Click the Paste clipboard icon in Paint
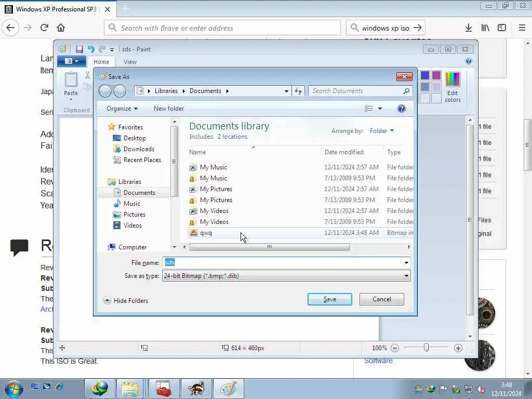This screenshot has height=399, width=532. (71, 79)
